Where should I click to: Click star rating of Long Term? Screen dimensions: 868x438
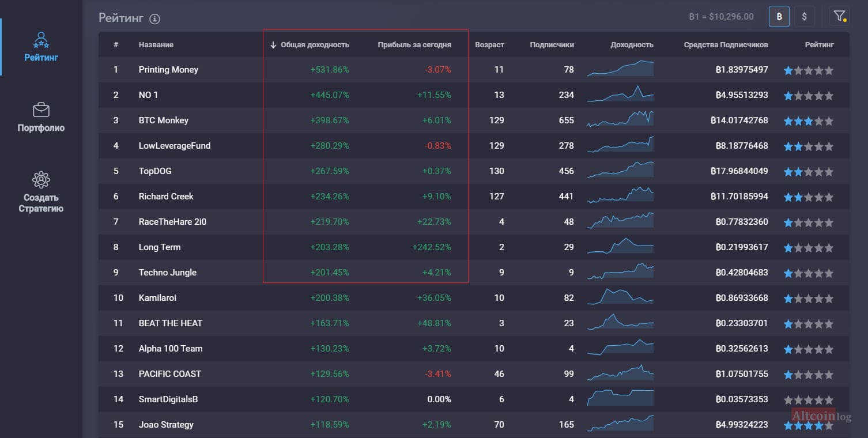tap(809, 248)
